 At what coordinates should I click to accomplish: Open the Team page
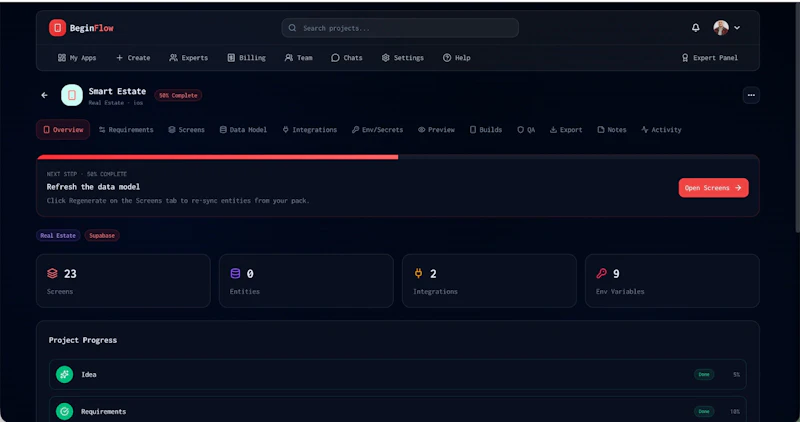(298, 58)
